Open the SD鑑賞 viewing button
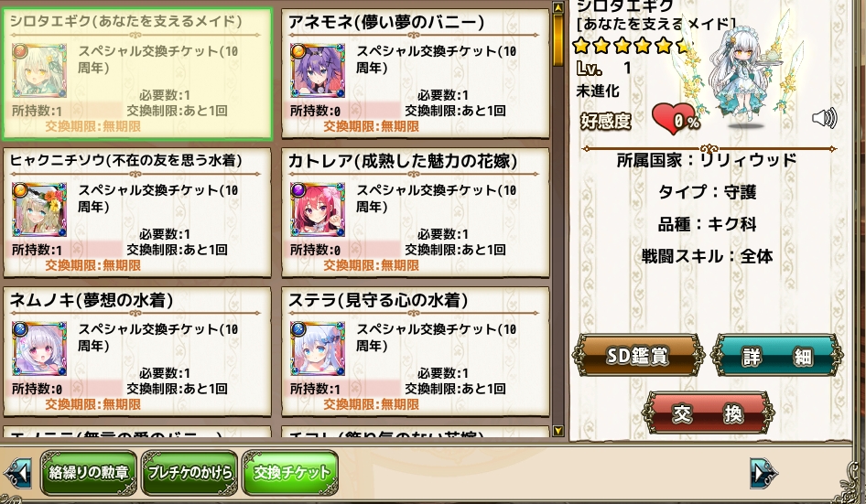This screenshot has height=504, width=866. click(638, 356)
